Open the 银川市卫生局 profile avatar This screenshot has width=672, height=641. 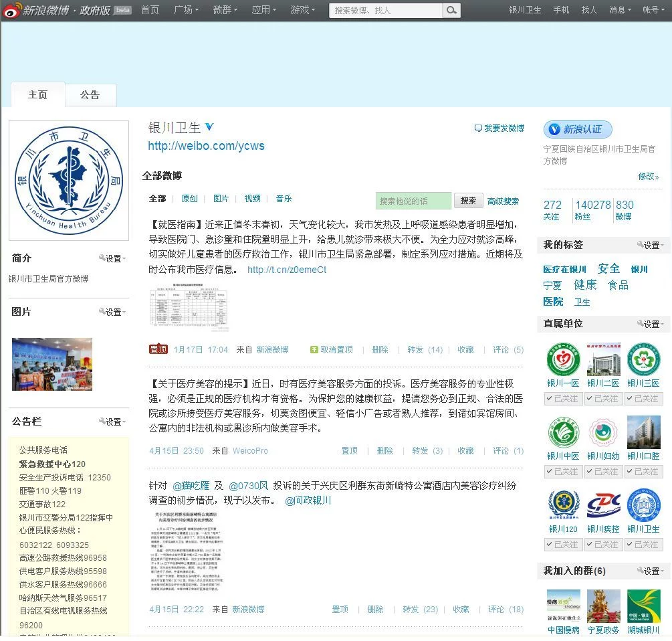coord(69,181)
